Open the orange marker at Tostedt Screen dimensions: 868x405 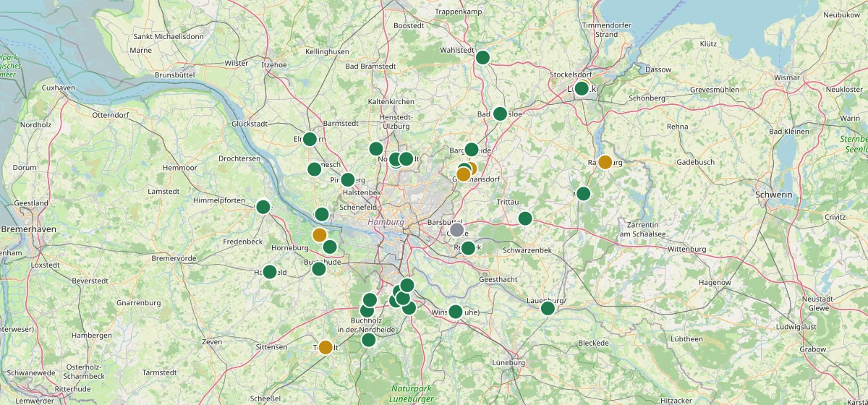tap(325, 347)
